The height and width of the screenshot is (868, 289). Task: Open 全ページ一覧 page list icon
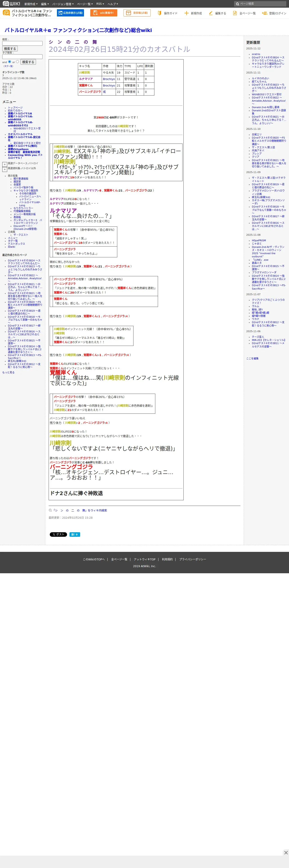(x=235, y=13)
